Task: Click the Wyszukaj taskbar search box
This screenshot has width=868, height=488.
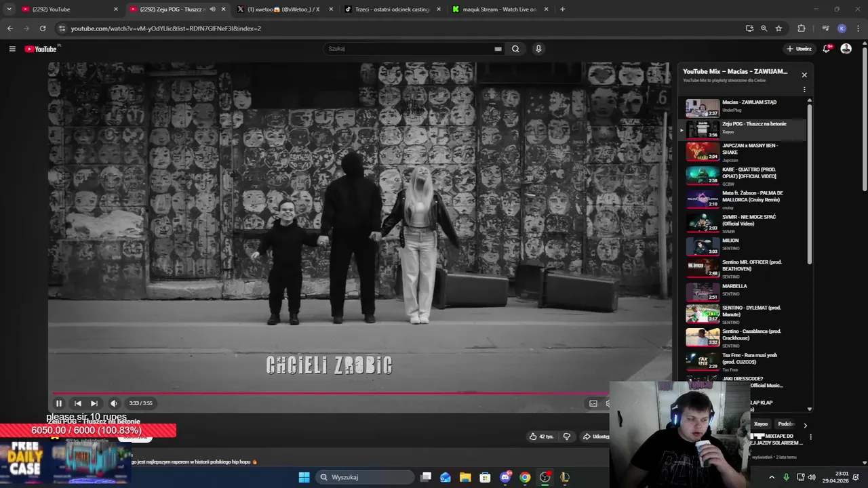Action: pyautogui.click(x=365, y=477)
